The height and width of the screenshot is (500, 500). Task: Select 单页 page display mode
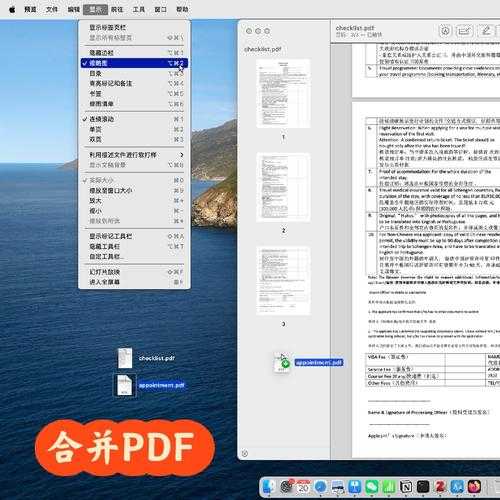134,129
